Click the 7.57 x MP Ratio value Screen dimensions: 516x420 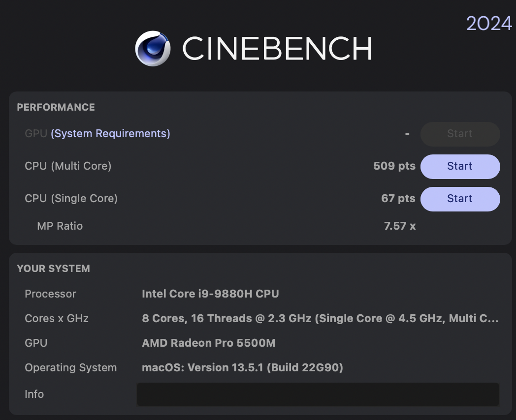click(x=400, y=226)
